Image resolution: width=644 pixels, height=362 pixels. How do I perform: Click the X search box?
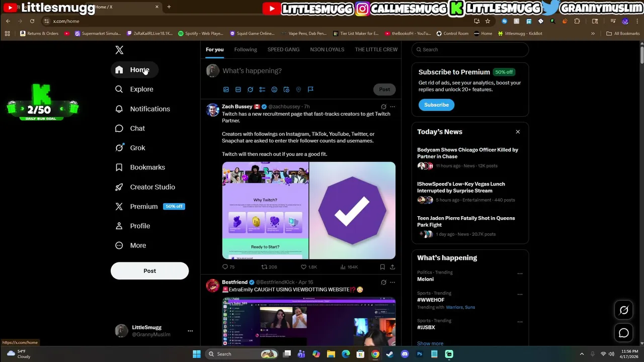tap(470, 49)
